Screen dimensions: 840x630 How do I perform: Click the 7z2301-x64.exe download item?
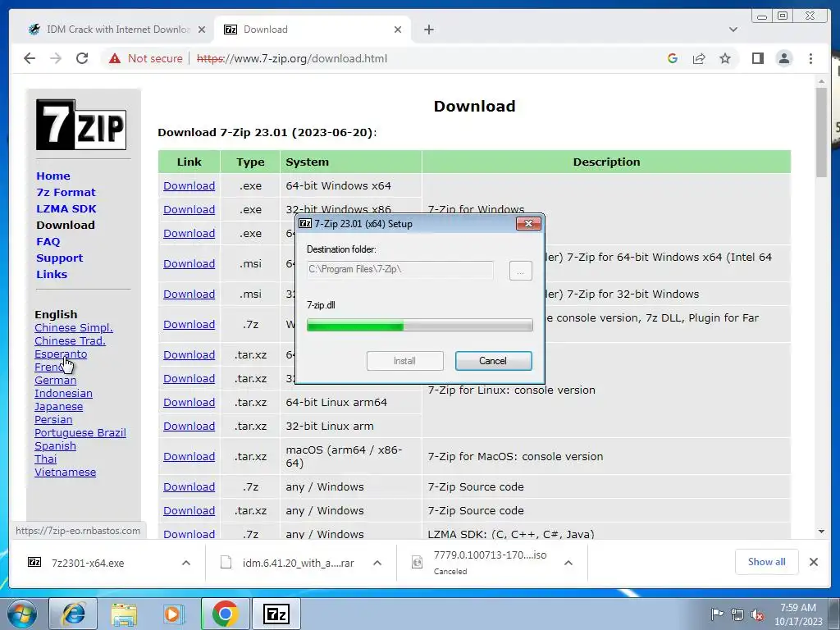click(x=88, y=563)
